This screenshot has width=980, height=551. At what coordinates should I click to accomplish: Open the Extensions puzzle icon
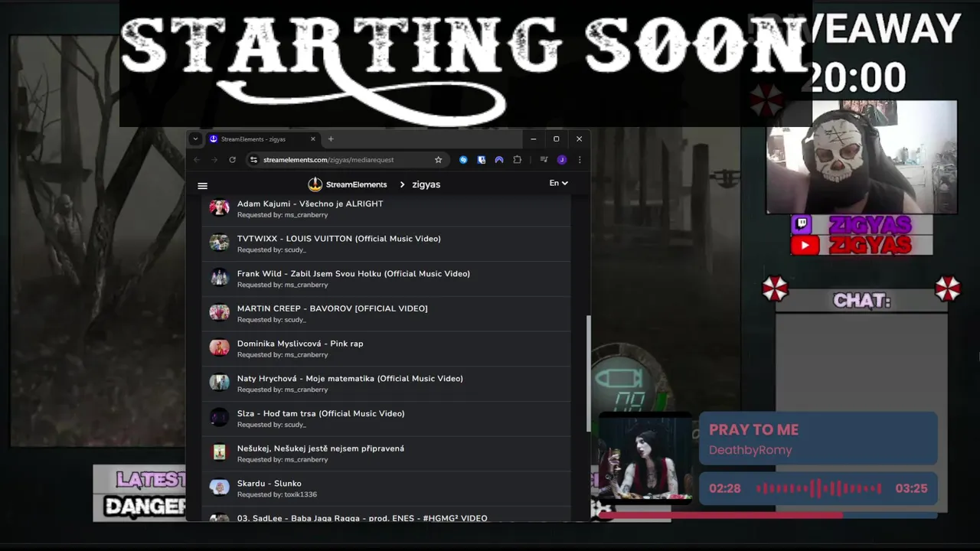click(x=517, y=160)
